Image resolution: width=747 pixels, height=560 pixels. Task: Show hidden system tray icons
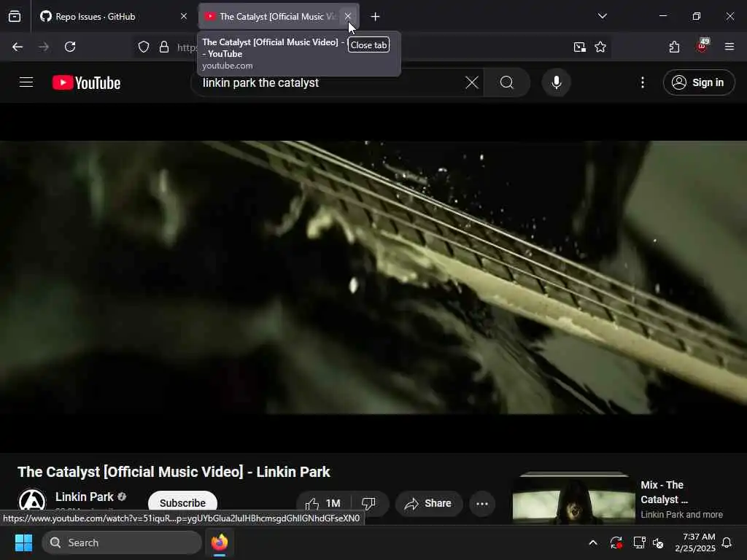593,542
